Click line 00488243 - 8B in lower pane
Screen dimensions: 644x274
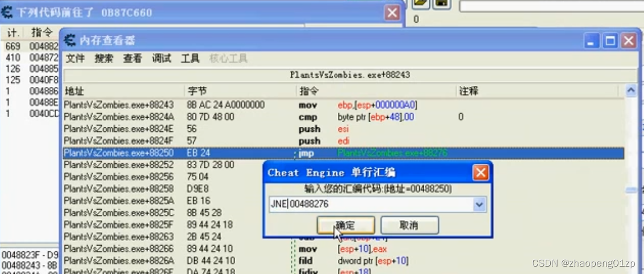(30, 264)
